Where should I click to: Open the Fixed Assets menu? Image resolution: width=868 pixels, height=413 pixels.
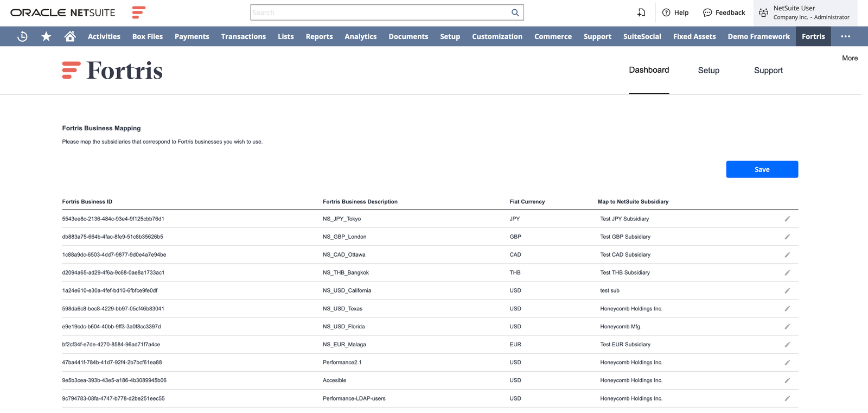pyautogui.click(x=695, y=36)
